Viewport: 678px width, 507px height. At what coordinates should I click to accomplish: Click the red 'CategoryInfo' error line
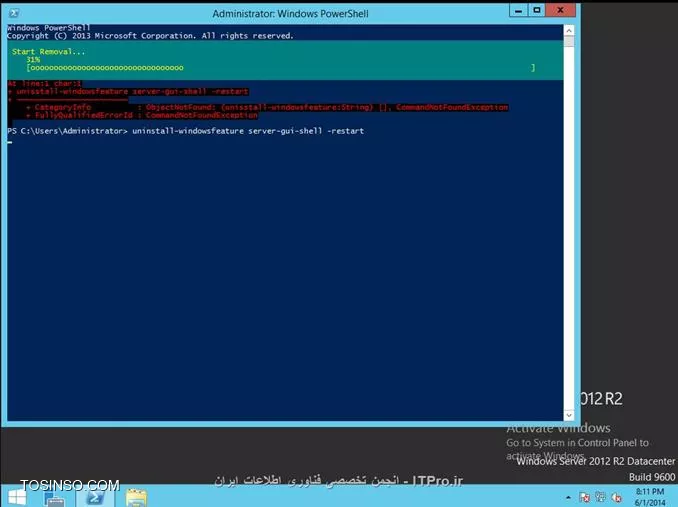267,107
